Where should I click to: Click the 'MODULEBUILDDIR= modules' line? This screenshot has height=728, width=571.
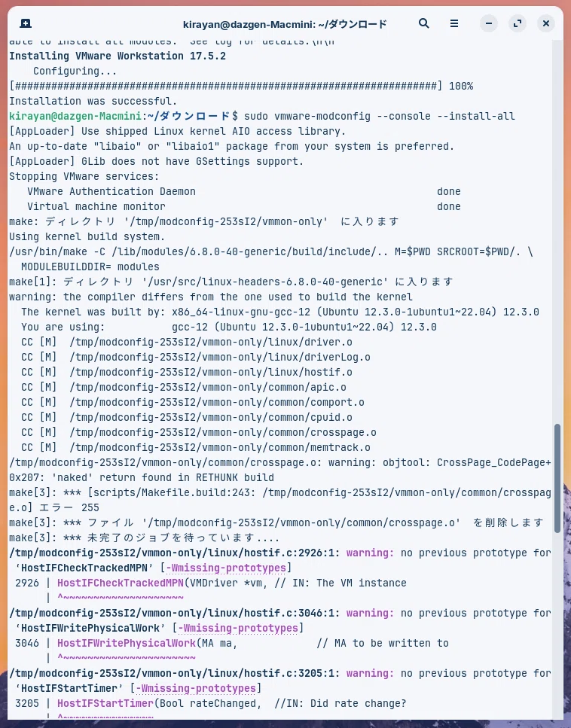(90, 267)
